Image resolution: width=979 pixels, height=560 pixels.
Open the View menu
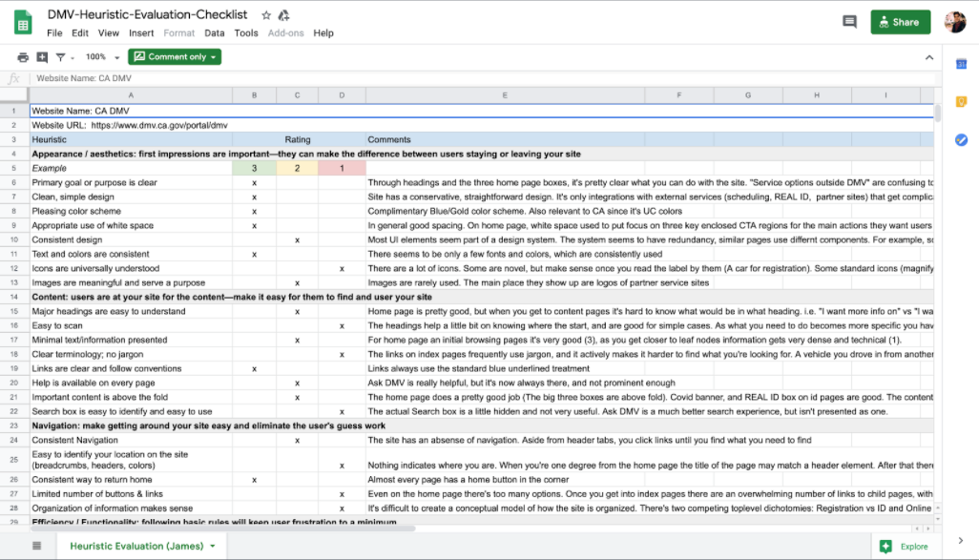click(x=108, y=33)
